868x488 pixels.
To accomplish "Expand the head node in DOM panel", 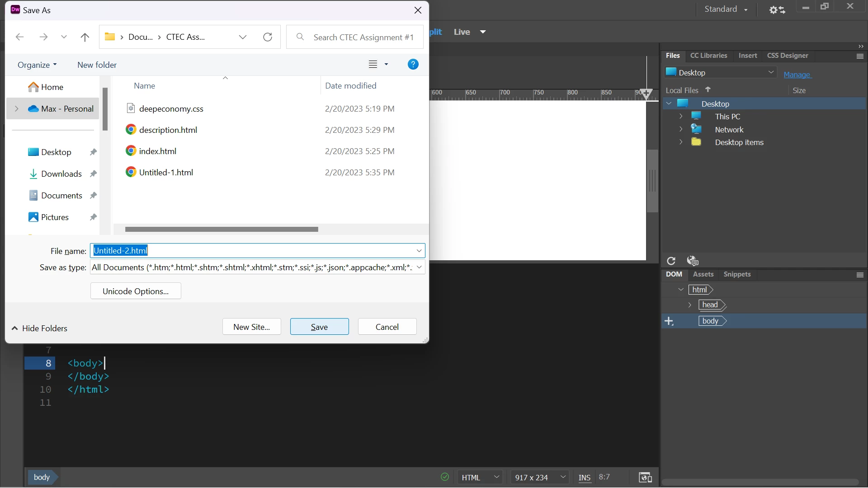I will point(689,305).
